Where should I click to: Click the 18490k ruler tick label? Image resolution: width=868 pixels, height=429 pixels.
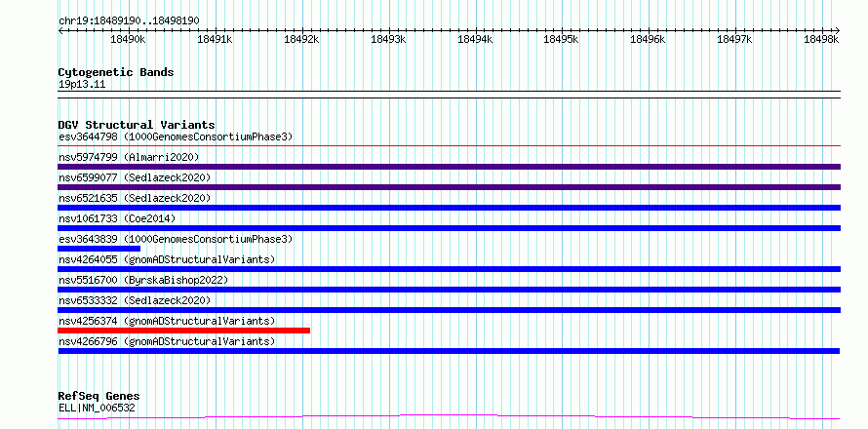(x=128, y=39)
